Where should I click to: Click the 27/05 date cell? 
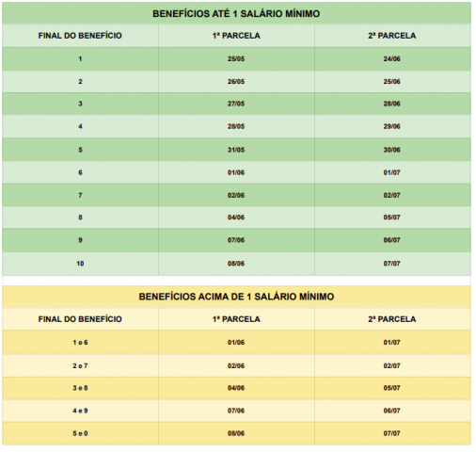236,104
